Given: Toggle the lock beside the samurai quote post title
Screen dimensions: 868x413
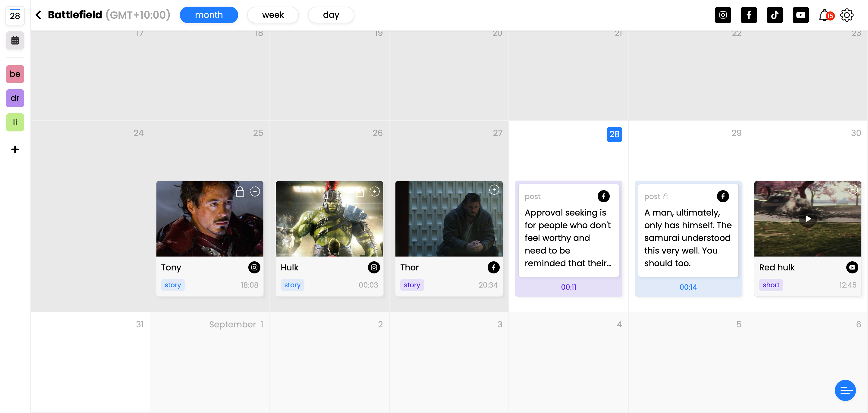Looking at the screenshot, I should click(x=666, y=196).
